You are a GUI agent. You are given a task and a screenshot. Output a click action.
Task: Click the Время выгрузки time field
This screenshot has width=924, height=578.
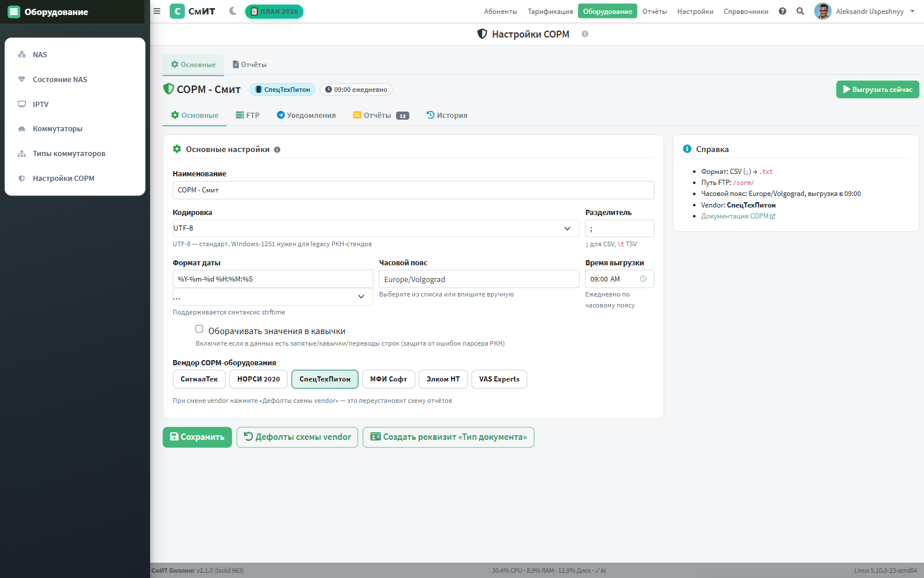(620, 279)
